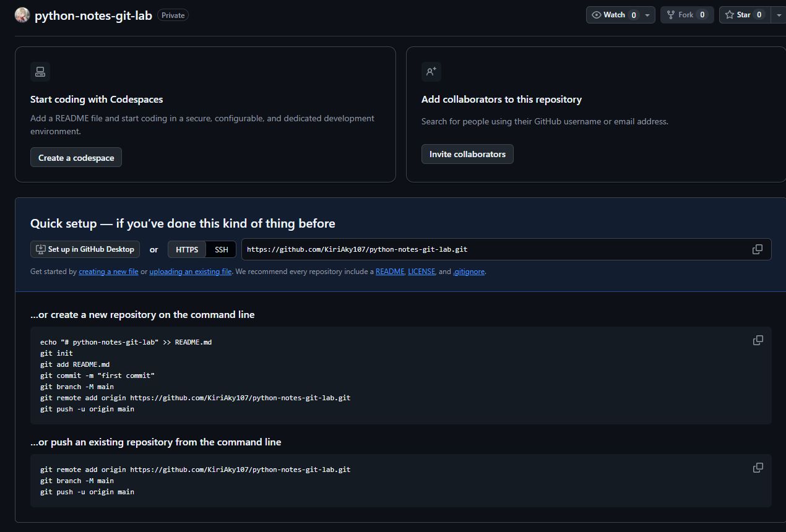Screen dimensions: 786x532
Task: Click the Private visibility badge
Action: (x=173, y=15)
